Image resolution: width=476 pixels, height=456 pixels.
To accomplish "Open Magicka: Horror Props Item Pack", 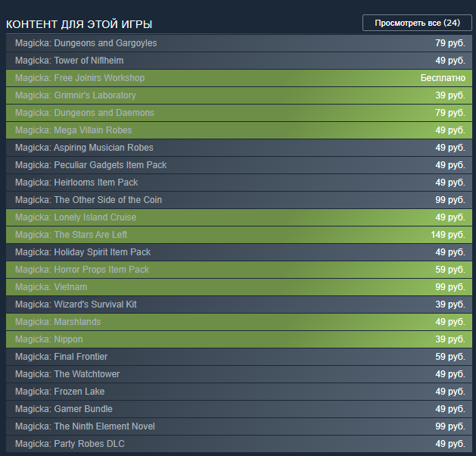I will (x=239, y=270).
